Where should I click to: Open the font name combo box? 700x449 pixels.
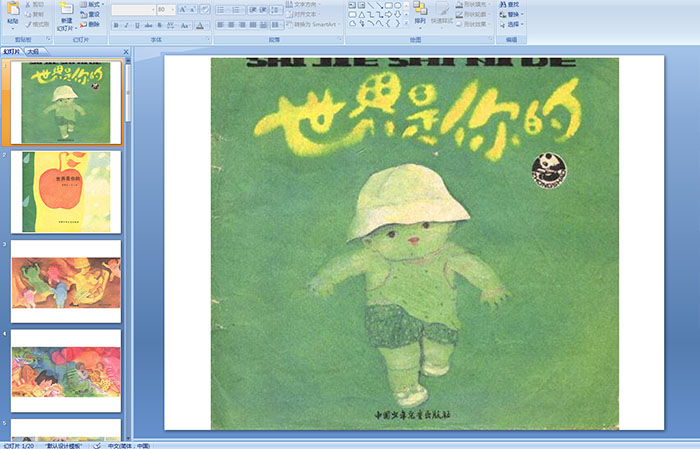click(133, 9)
